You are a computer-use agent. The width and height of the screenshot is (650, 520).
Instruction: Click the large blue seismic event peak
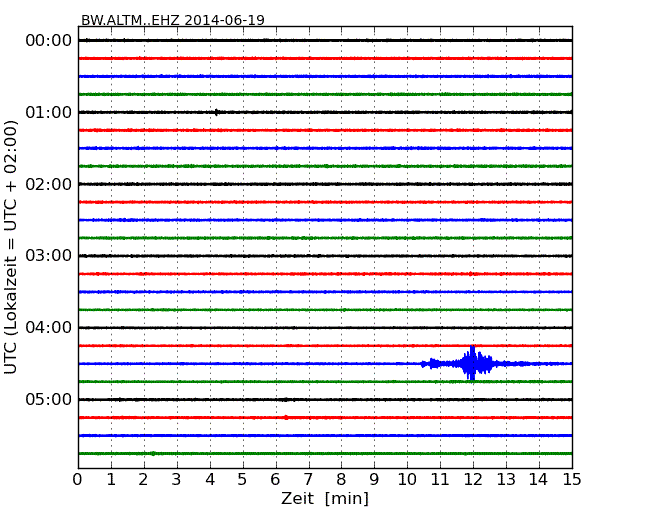(x=471, y=363)
